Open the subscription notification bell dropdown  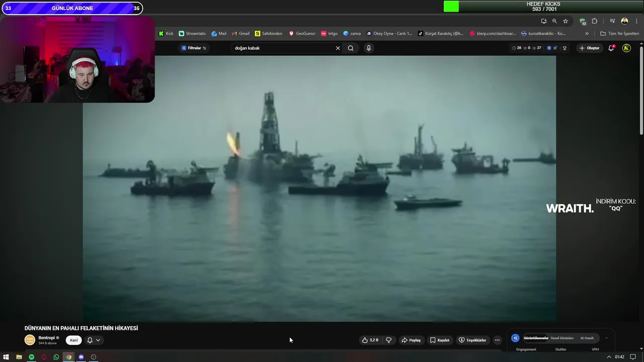click(x=94, y=340)
